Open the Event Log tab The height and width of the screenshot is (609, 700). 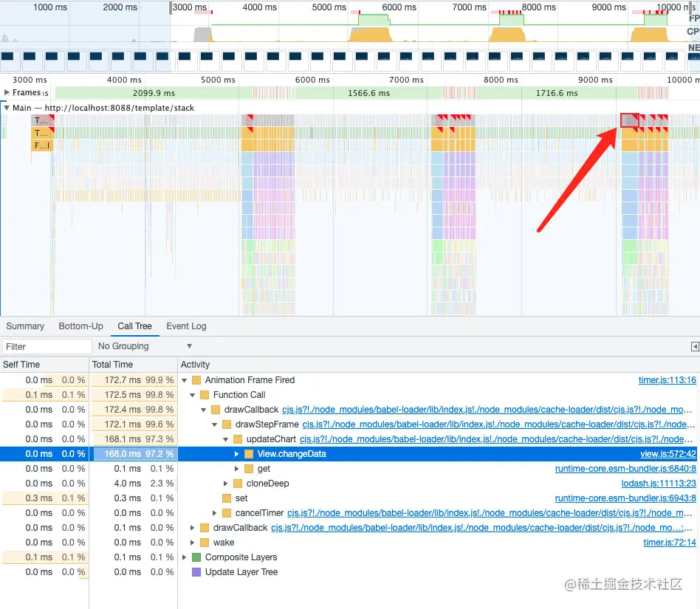click(x=186, y=326)
